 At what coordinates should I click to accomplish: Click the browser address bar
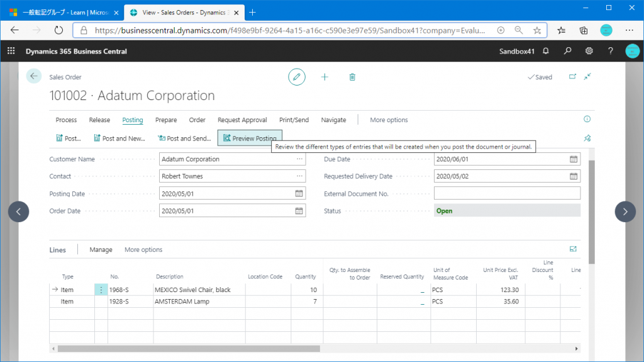click(289, 30)
